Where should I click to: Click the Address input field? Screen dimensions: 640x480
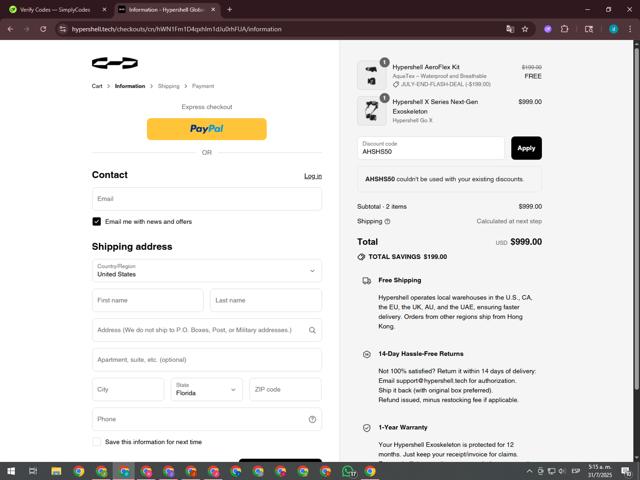pos(207,330)
